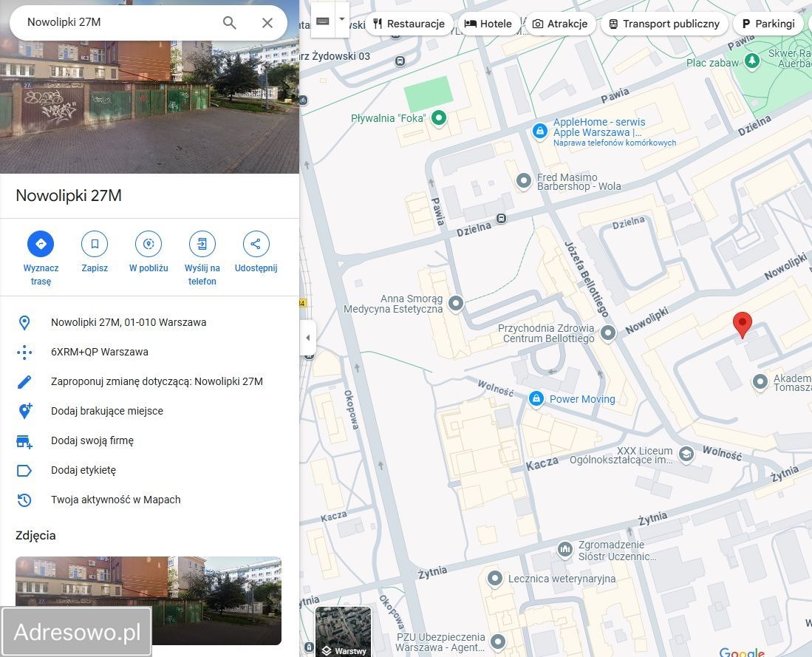Toggle satellite view with the Warstwy thumbnail

(343, 632)
